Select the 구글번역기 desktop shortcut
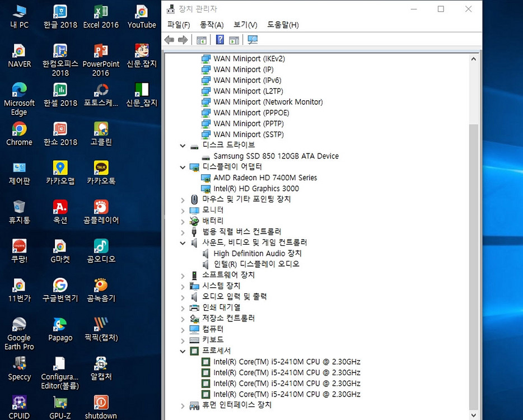The image size is (523, 420). click(x=60, y=290)
